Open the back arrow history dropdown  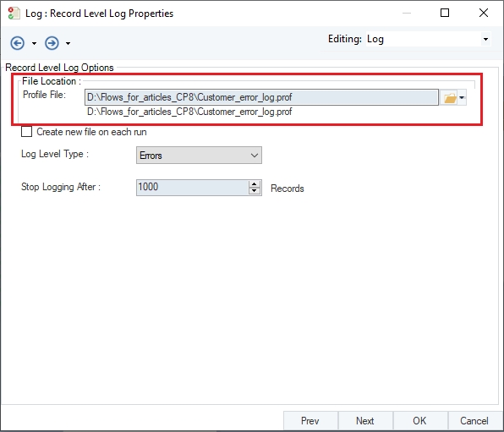[34, 43]
